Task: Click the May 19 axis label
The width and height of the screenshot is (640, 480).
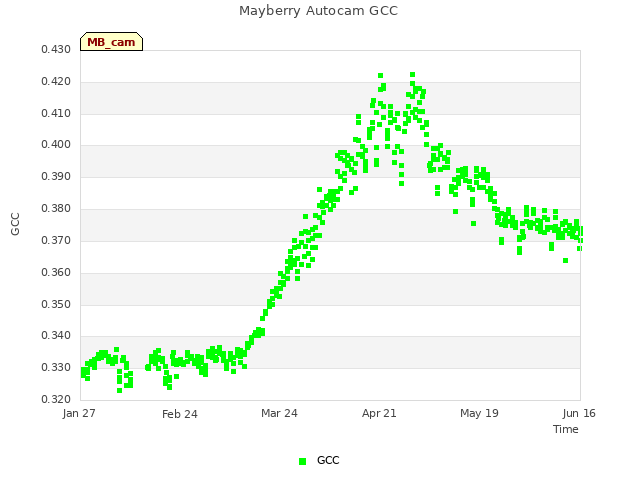Action: 479,413
